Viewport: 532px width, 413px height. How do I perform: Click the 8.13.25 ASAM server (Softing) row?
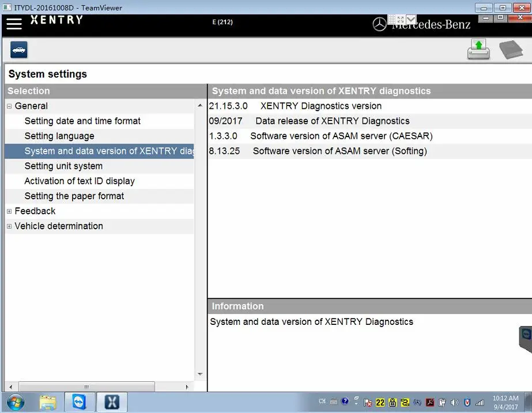click(370, 151)
